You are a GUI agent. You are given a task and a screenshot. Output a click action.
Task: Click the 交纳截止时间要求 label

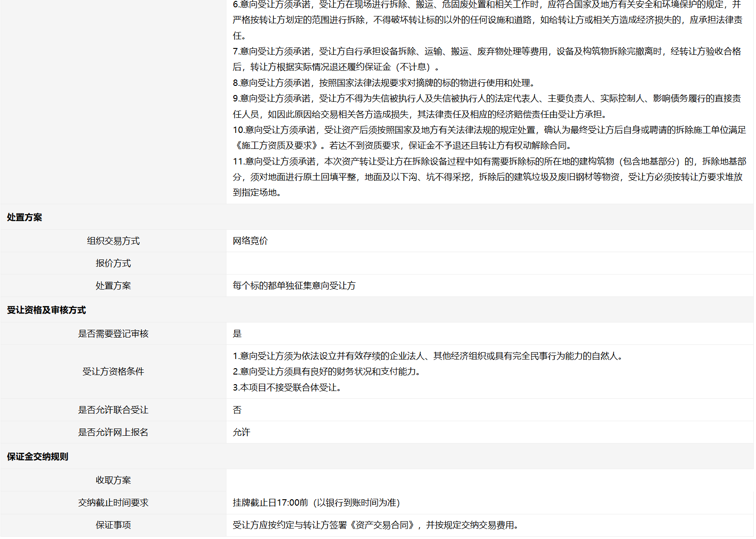113,502
